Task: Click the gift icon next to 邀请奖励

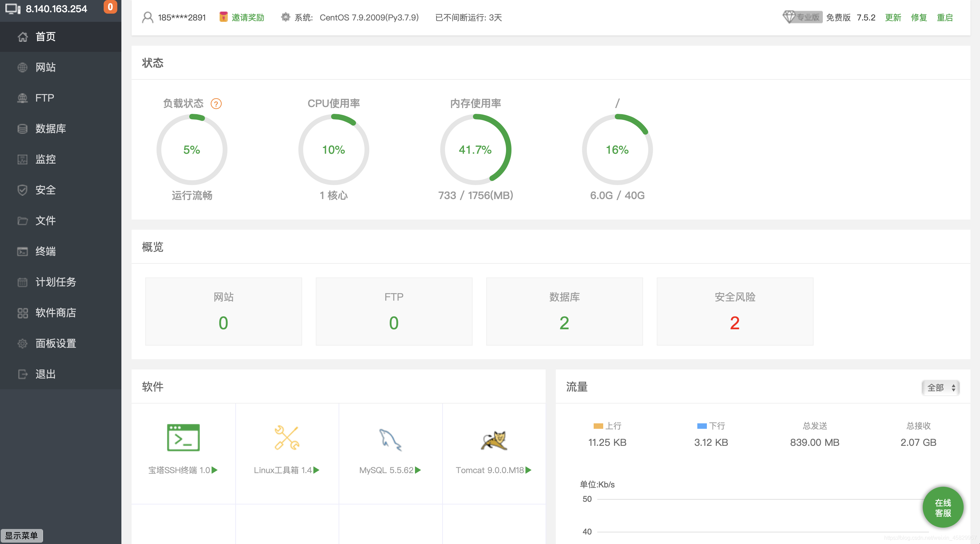Action: 223,17
